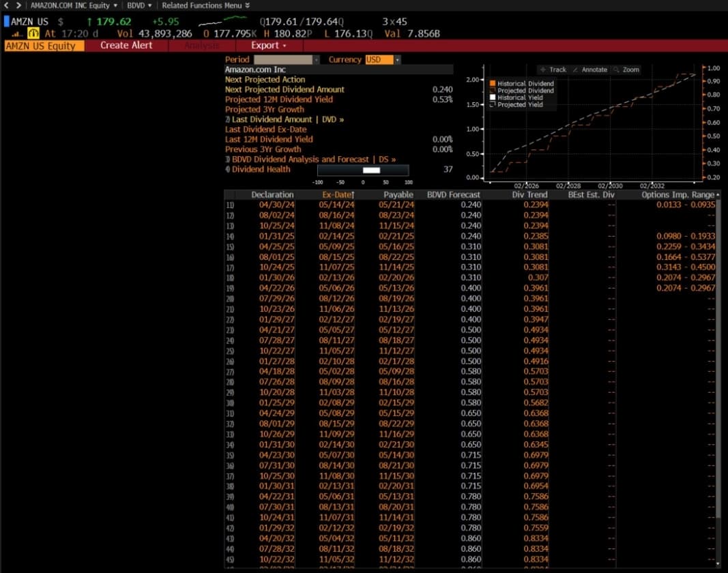Select row number 11) in dividend table
This screenshot has height=573, width=728.
pyautogui.click(x=230, y=205)
